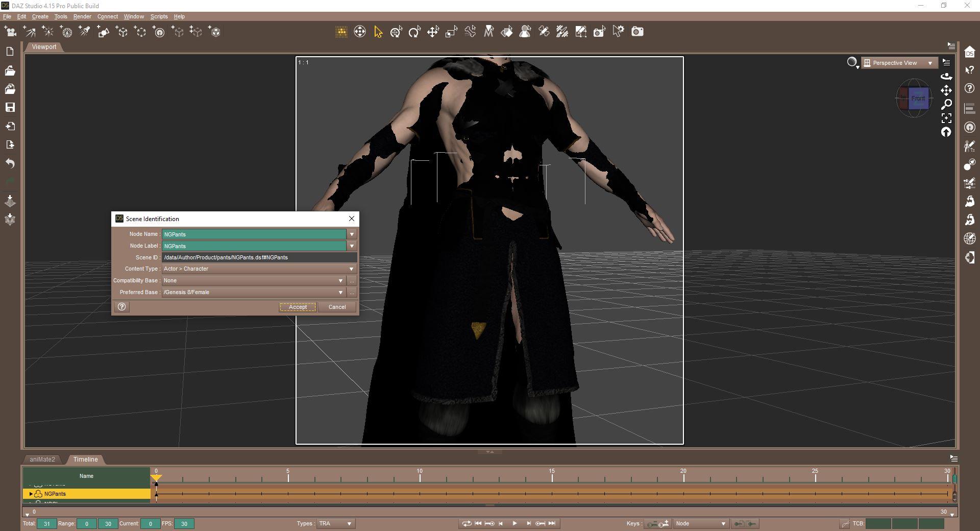The width and height of the screenshot is (980, 531).
Task: Browse Preferred Base with ellipsis button
Action: click(352, 293)
